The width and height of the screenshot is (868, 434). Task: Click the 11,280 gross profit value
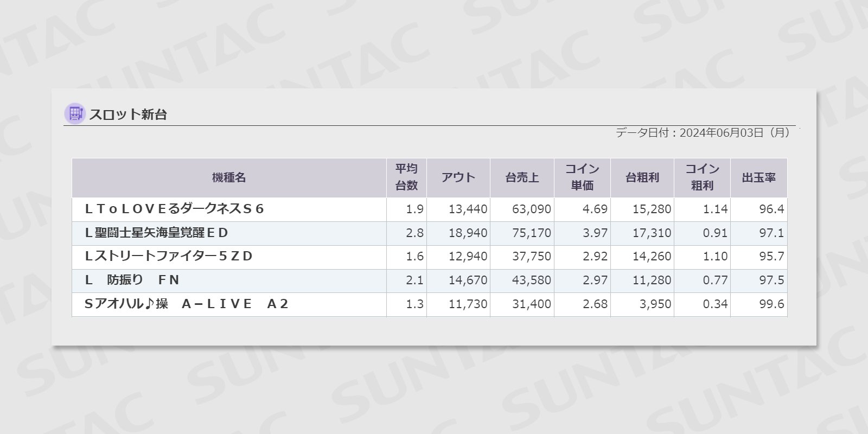(652, 280)
